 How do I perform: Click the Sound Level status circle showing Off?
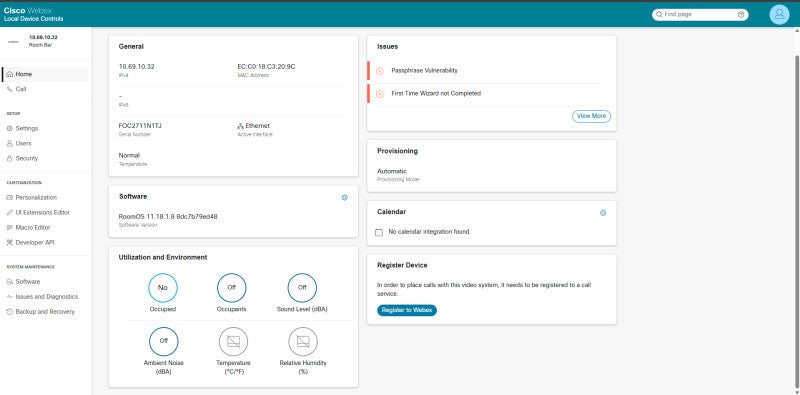pos(302,288)
